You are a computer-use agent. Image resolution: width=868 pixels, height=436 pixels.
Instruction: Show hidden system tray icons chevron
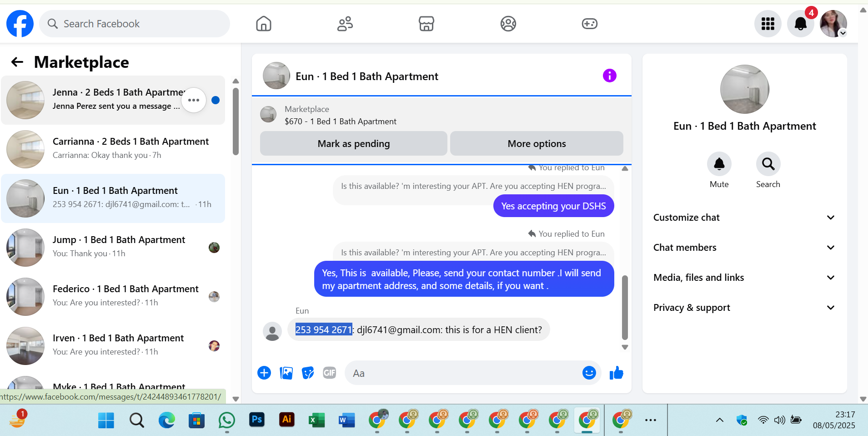coord(720,420)
